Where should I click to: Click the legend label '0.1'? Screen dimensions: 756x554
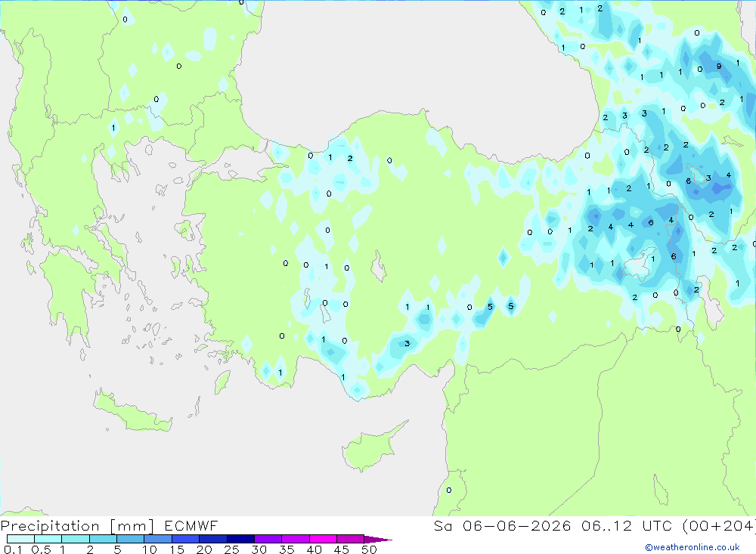pyautogui.click(x=13, y=549)
